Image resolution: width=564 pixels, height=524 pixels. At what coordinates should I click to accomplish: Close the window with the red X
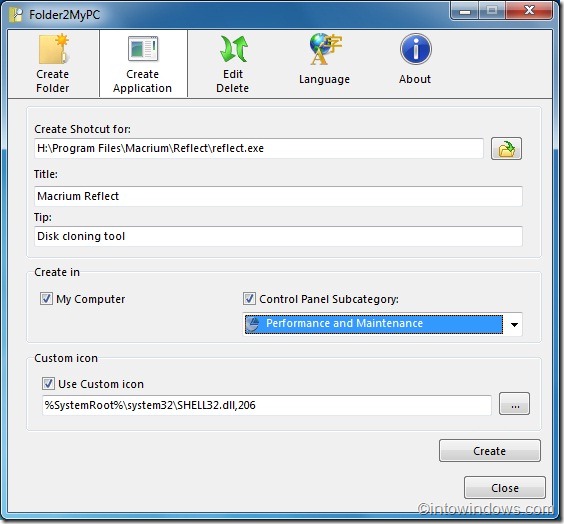[529, 10]
